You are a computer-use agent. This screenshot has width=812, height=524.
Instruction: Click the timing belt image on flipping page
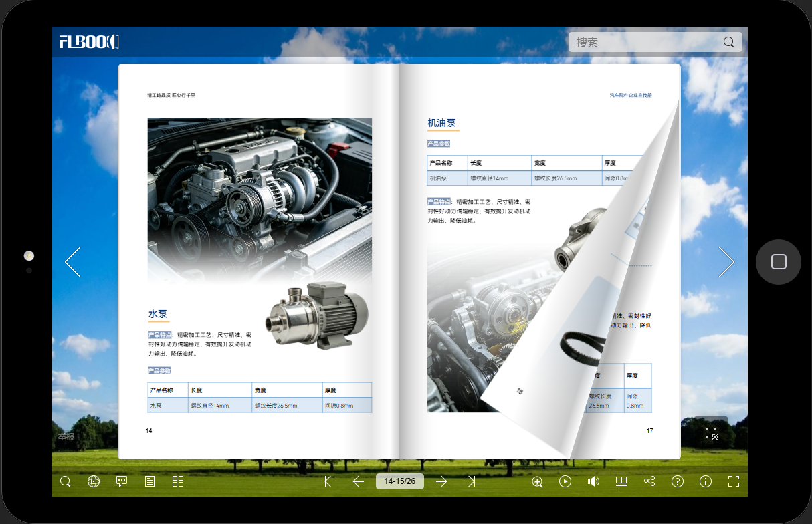tap(584, 346)
